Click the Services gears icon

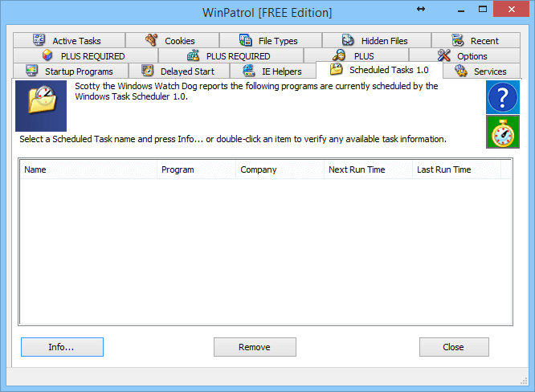pyautogui.click(x=460, y=71)
